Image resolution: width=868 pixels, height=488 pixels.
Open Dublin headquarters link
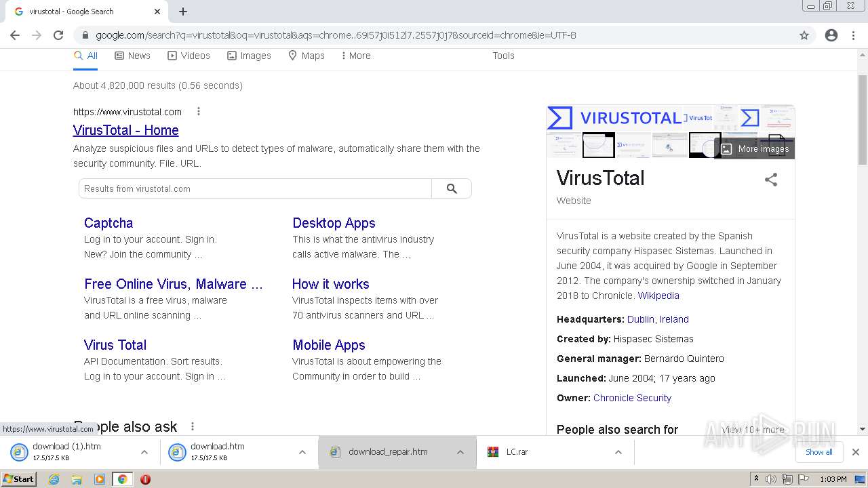coord(641,319)
